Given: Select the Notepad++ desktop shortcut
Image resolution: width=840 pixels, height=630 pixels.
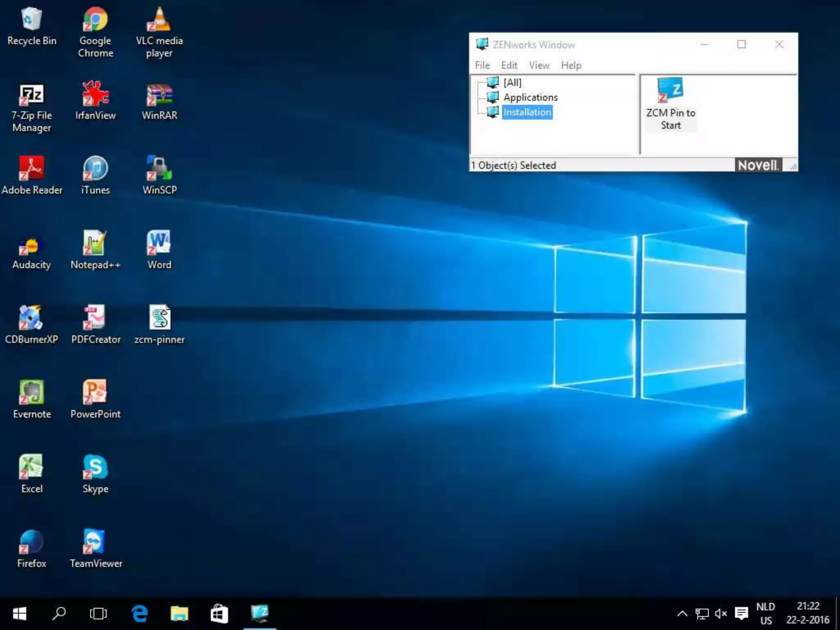Looking at the screenshot, I should (95, 250).
